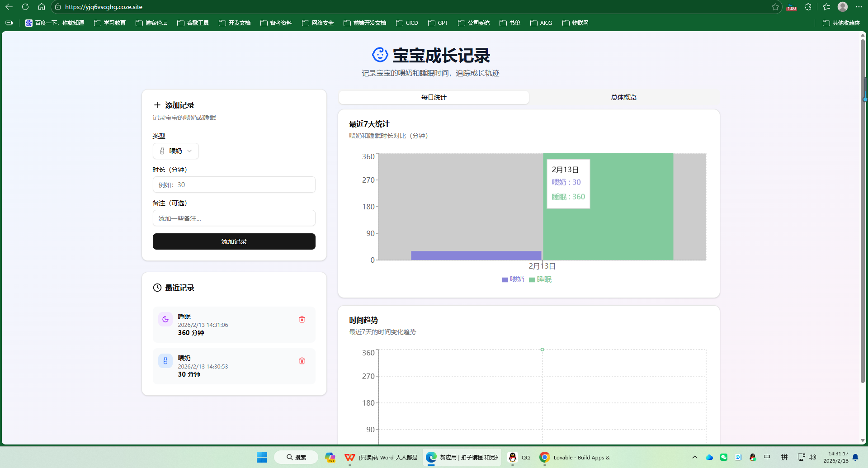Open the 百度一下 bookmark link
Viewport: 868px width, 468px height.
[54, 23]
